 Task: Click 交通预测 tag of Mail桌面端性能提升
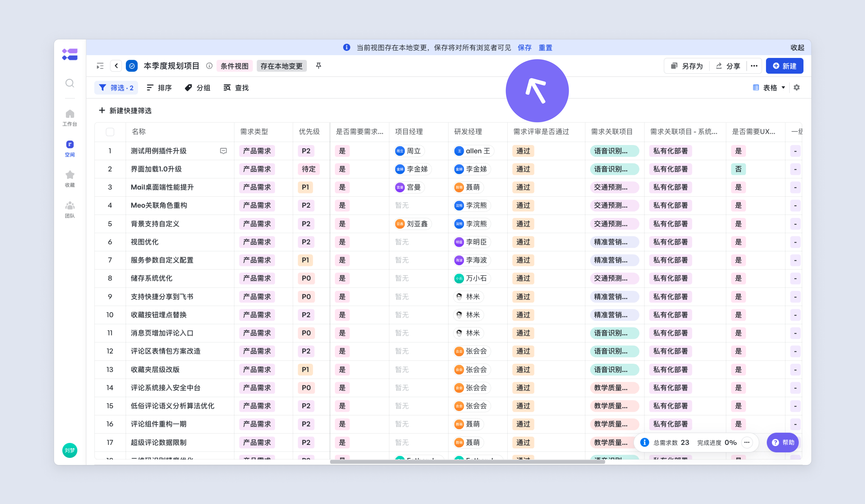pos(614,187)
